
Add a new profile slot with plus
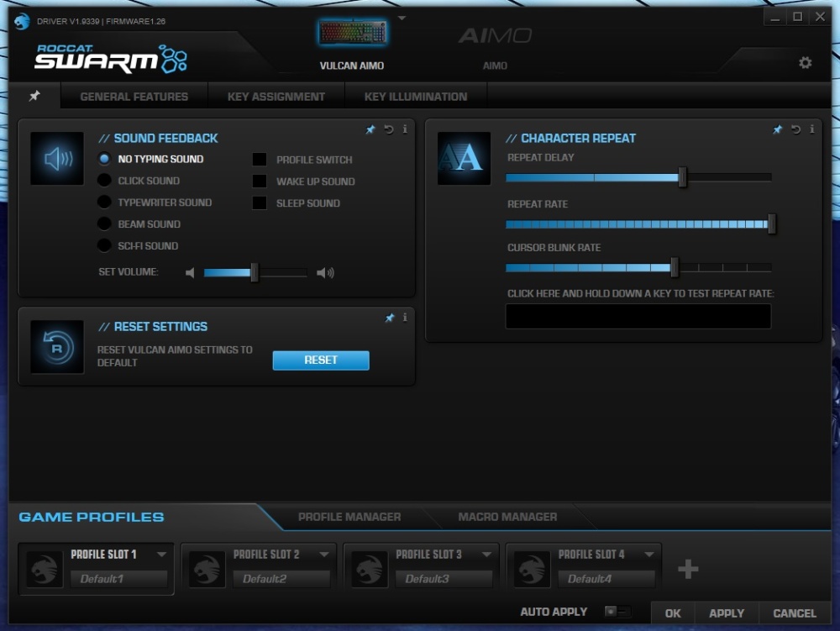[x=688, y=569]
